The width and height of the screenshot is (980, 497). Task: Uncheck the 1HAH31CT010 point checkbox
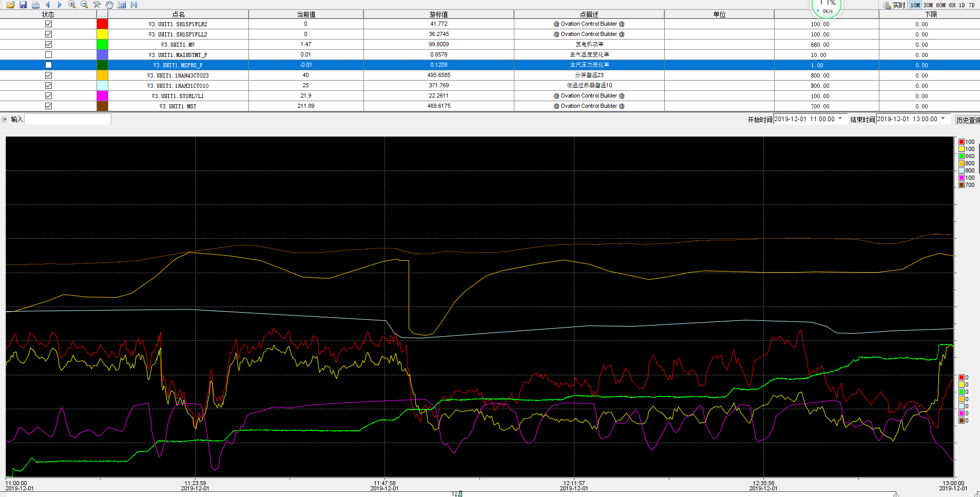(x=48, y=86)
